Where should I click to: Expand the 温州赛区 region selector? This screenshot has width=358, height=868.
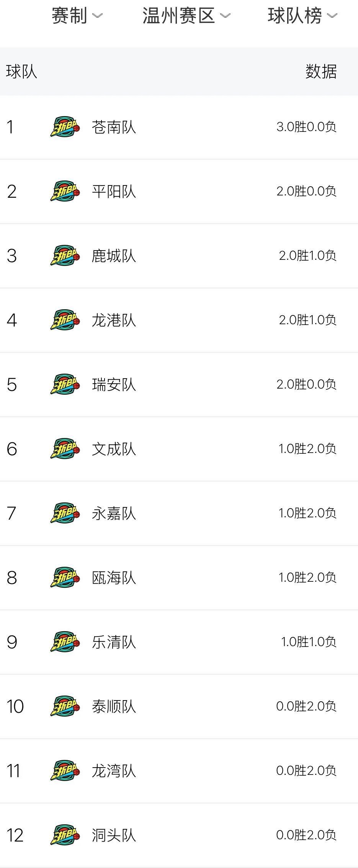click(186, 16)
